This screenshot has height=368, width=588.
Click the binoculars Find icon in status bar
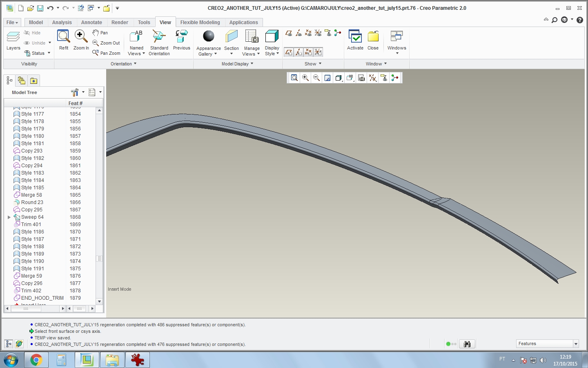point(467,344)
